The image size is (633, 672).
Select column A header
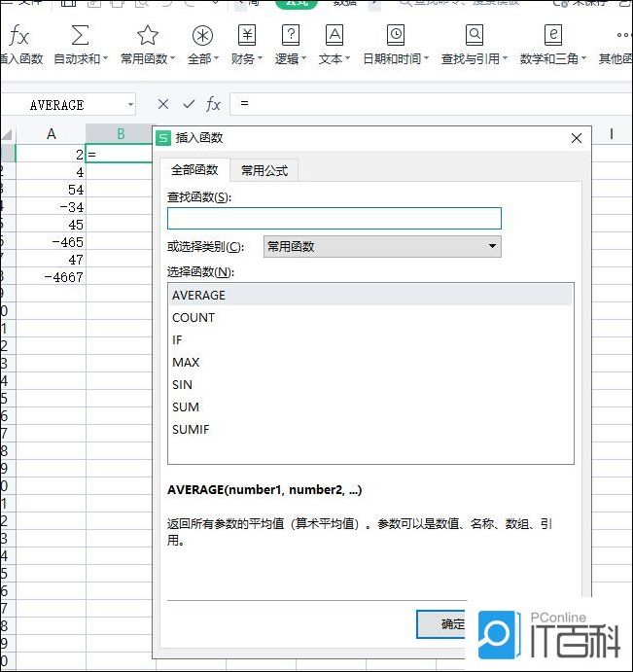coord(51,134)
